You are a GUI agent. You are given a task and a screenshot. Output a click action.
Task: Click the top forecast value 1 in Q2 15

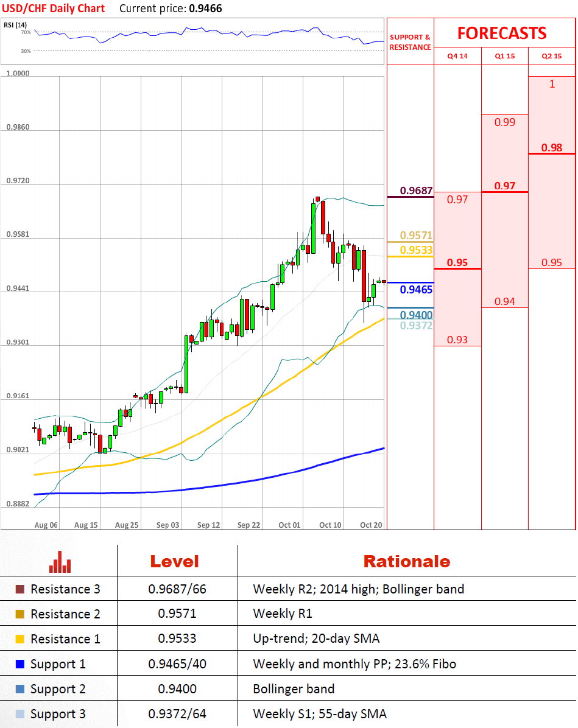tap(552, 84)
